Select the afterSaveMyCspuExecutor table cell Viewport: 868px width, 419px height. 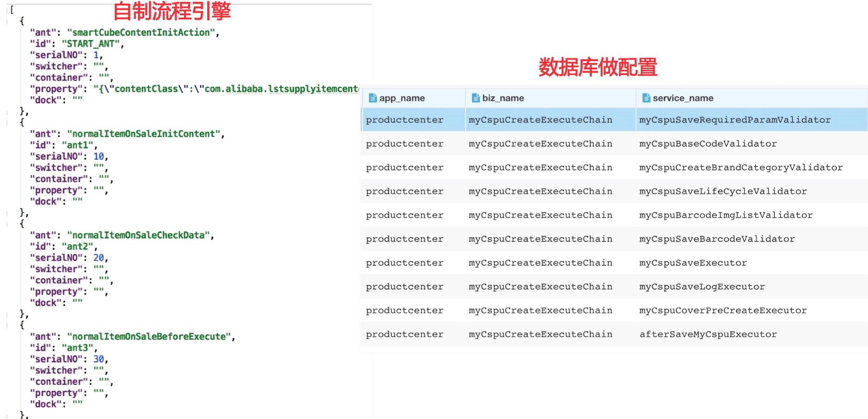click(707, 334)
